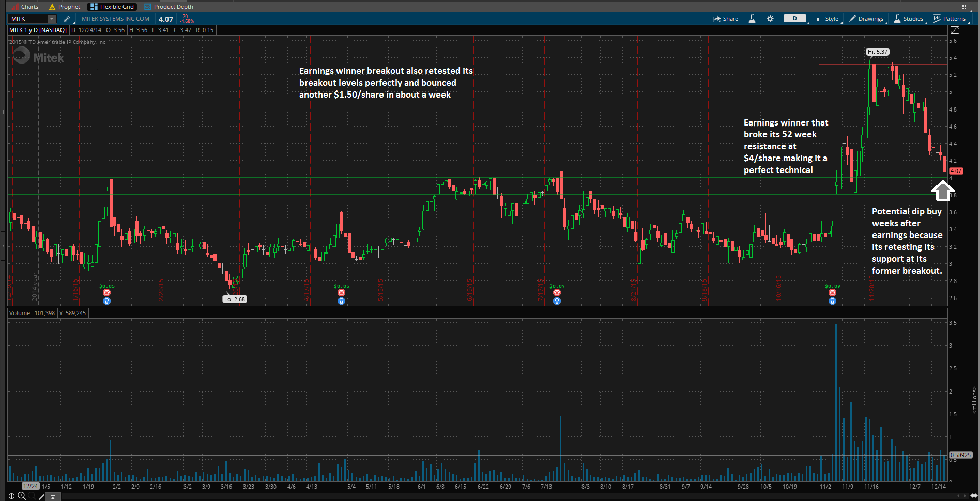The image size is (980, 501).
Task: Click the 6/22 date on time axis
Action: pyautogui.click(x=483, y=487)
